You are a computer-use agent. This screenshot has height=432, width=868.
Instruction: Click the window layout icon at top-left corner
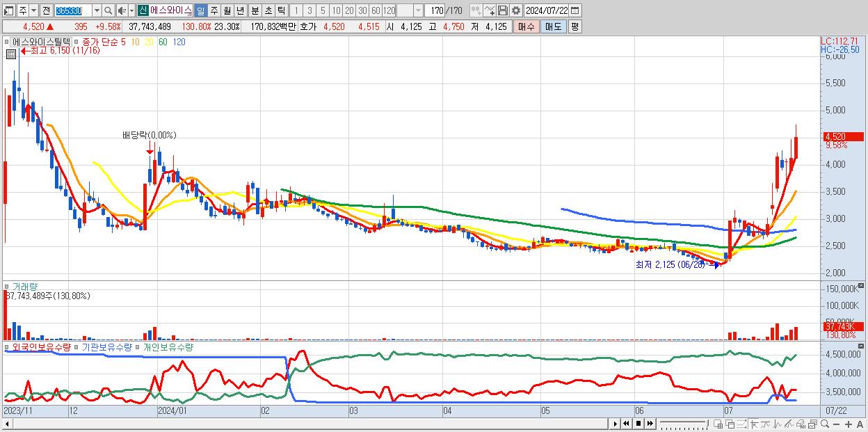pyautogui.click(x=9, y=10)
